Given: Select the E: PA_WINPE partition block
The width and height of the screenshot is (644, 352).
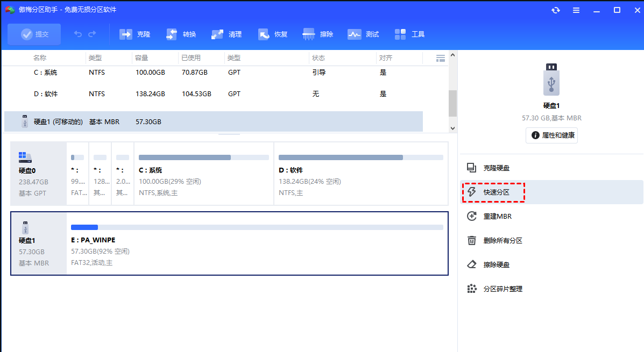Looking at the screenshot, I should (257, 243).
